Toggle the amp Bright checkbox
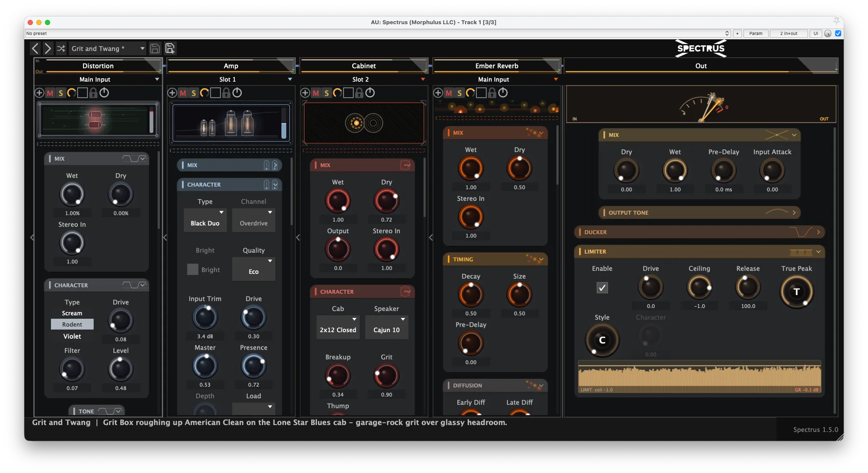 click(192, 270)
